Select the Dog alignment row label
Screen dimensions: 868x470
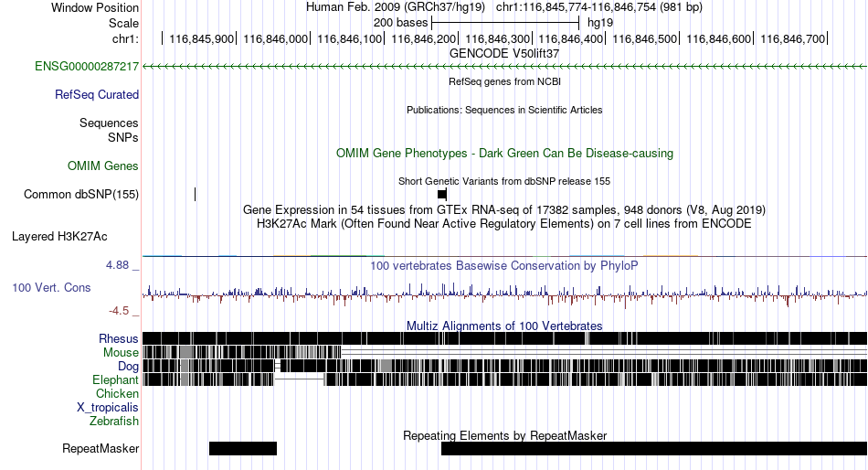click(x=128, y=367)
